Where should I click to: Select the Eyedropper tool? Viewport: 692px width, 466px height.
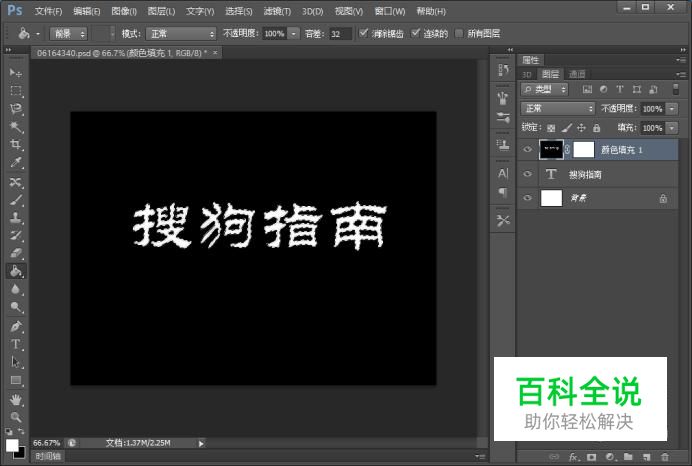click(x=16, y=163)
